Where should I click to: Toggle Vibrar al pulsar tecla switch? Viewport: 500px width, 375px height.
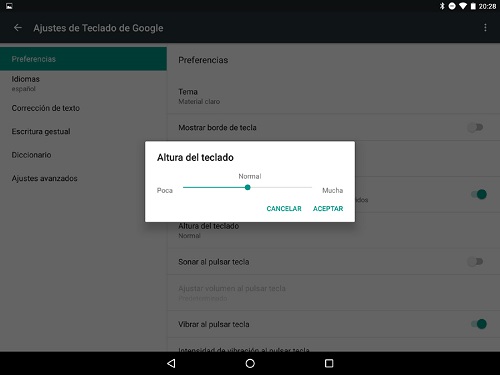click(x=479, y=324)
